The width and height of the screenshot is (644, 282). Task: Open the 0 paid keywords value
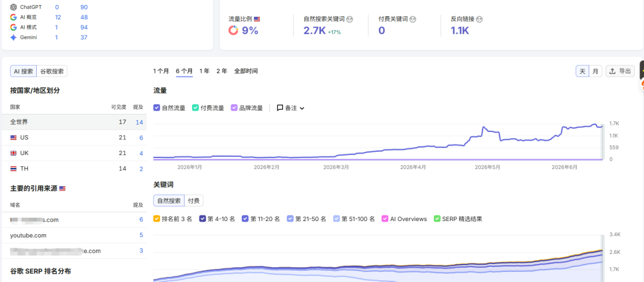pyautogui.click(x=381, y=31)
